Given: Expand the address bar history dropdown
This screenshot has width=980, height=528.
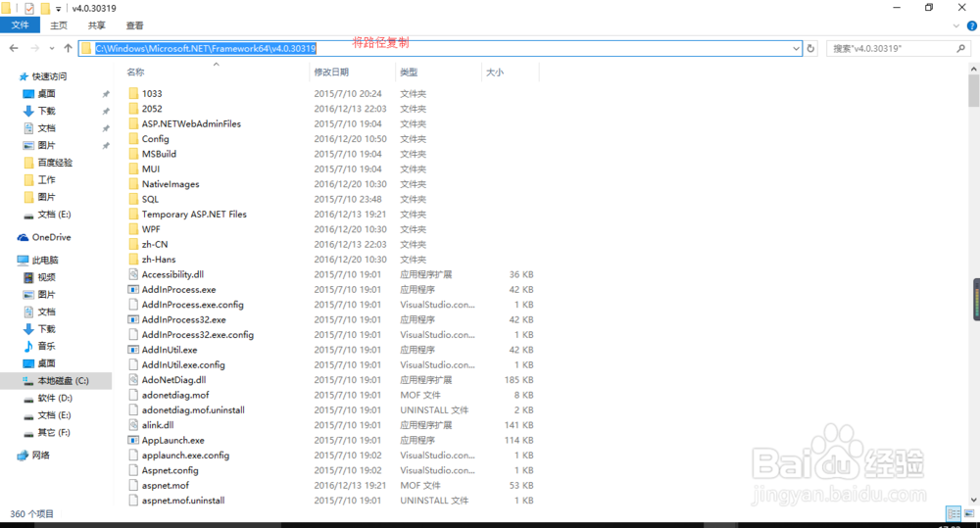Looking at the screenshot, I should tap(796, 48).
